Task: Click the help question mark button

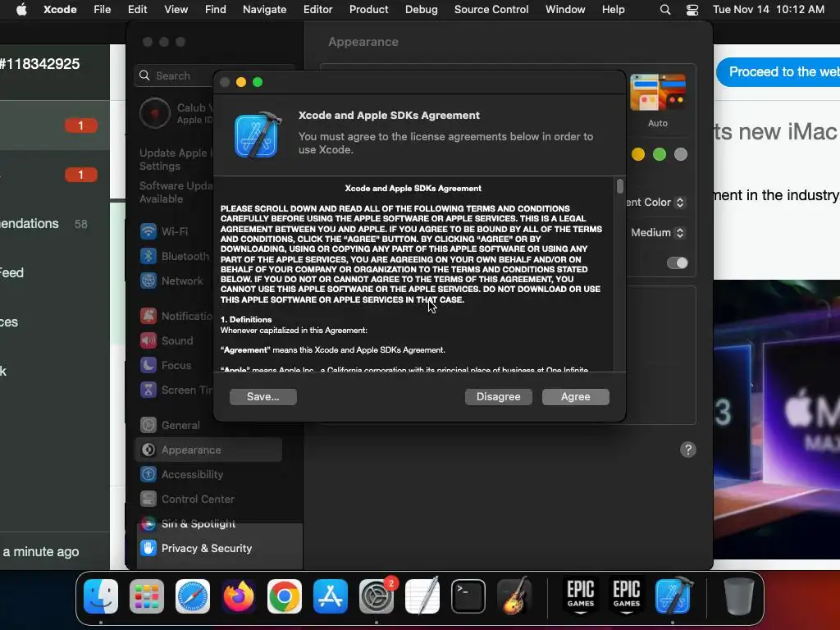Action: coord(688,450)
